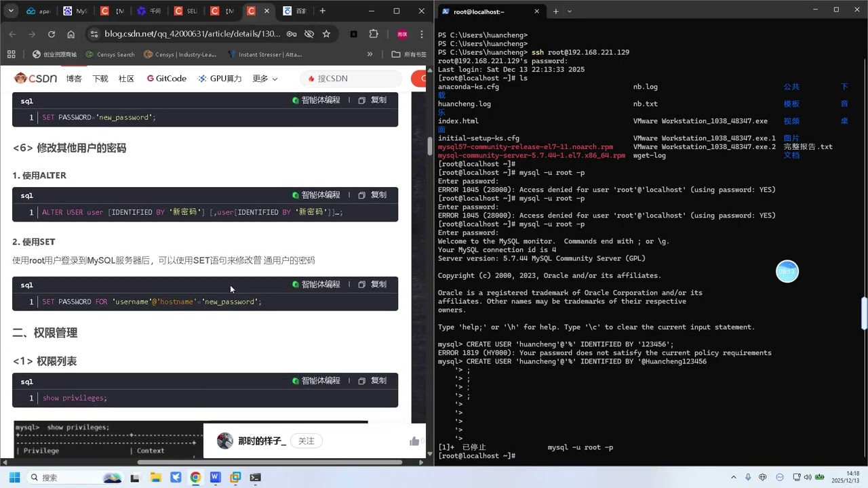Click the blue floating timer bubble
Image resolution: width=868 pixels, height=488 pixels.
pos(787,272)
